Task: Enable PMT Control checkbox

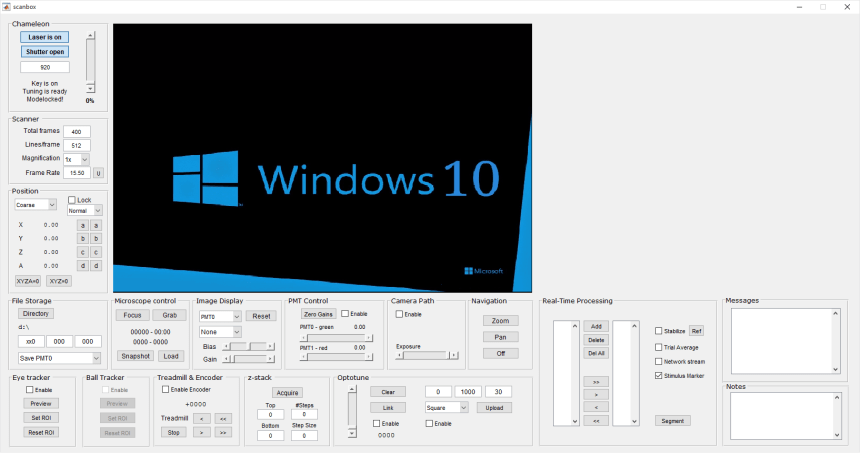Action: pyautogui.click(x=345, y=313)
